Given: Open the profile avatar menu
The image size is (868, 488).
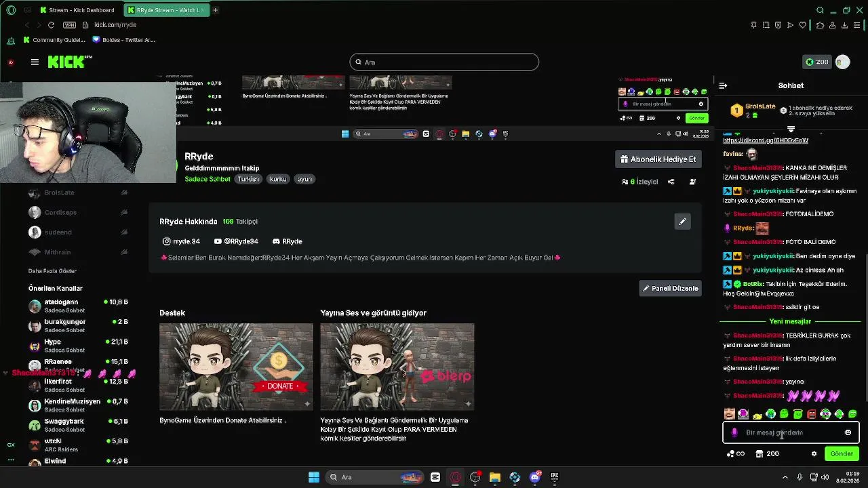Looking at the screenshot, I should (842, 62).
